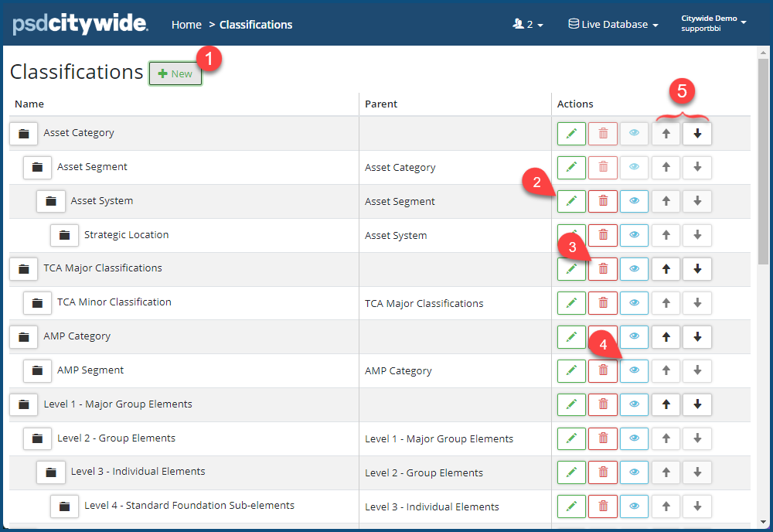Delete the AMP Segment classification
The height and width of the screenshot is (532, 773).
[603, 370]
